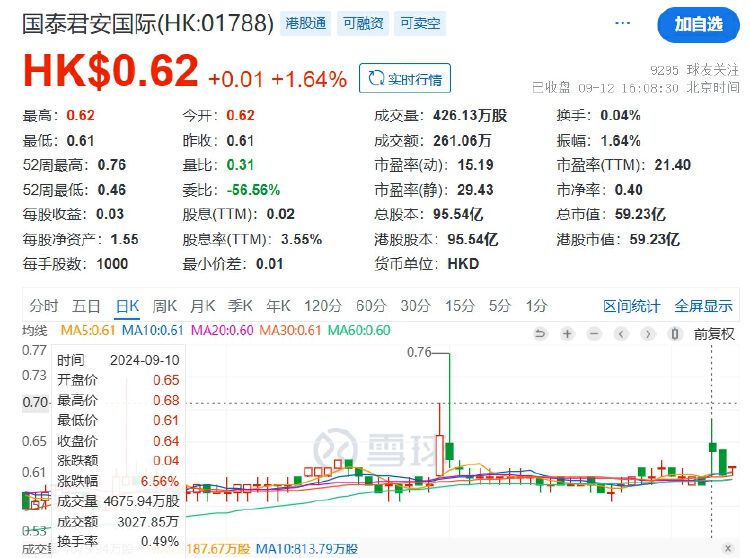Zoom out chart with minus icon
The height and width of the screenshot is (558, 750).
(594, 333)
